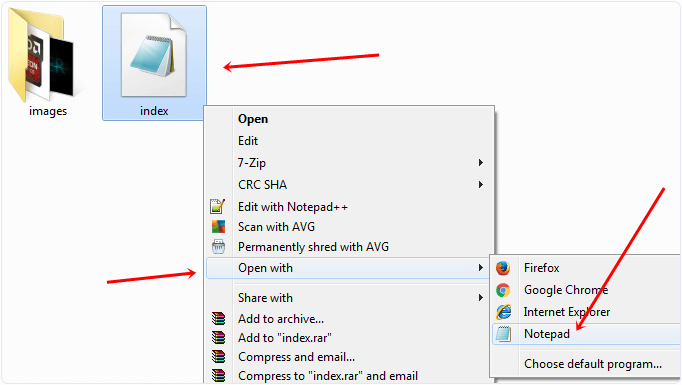Select Scan with AVG
The image size is (682, 385).
click(x=276, y=227)
